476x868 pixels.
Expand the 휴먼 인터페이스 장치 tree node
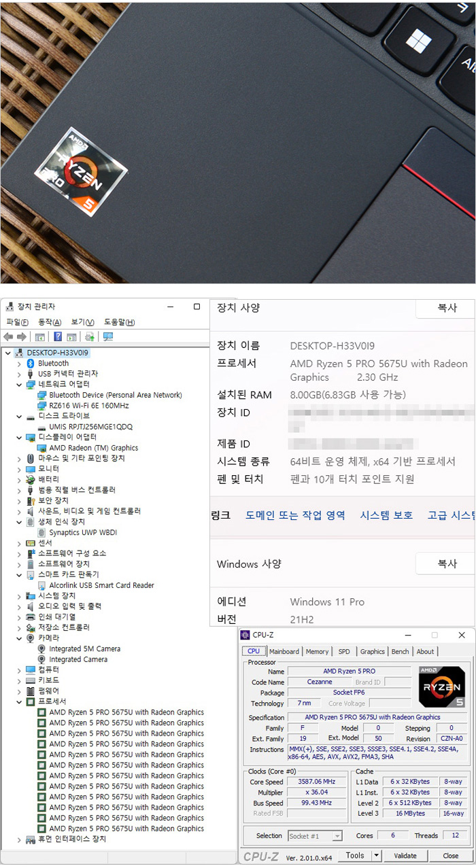click(x=19, y=839)
